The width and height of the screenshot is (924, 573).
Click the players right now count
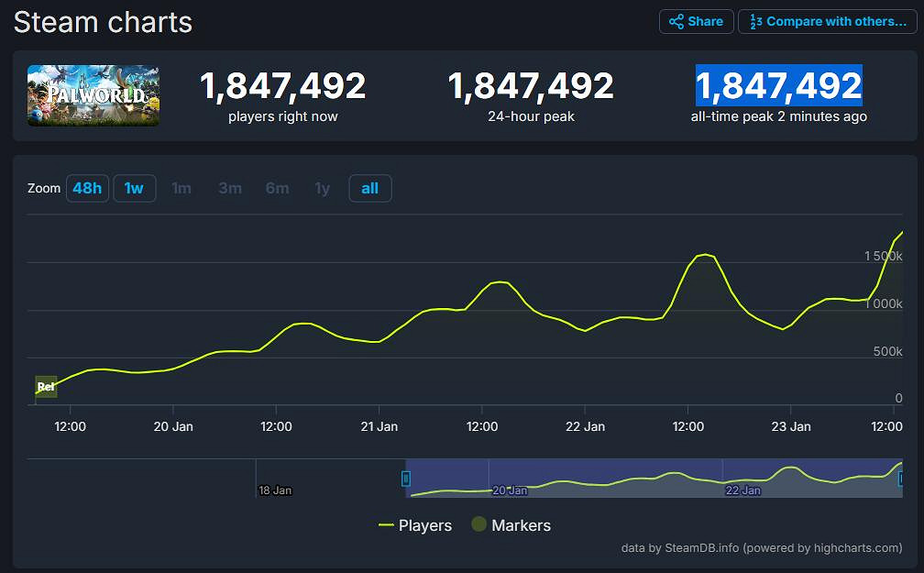[282, 86]
